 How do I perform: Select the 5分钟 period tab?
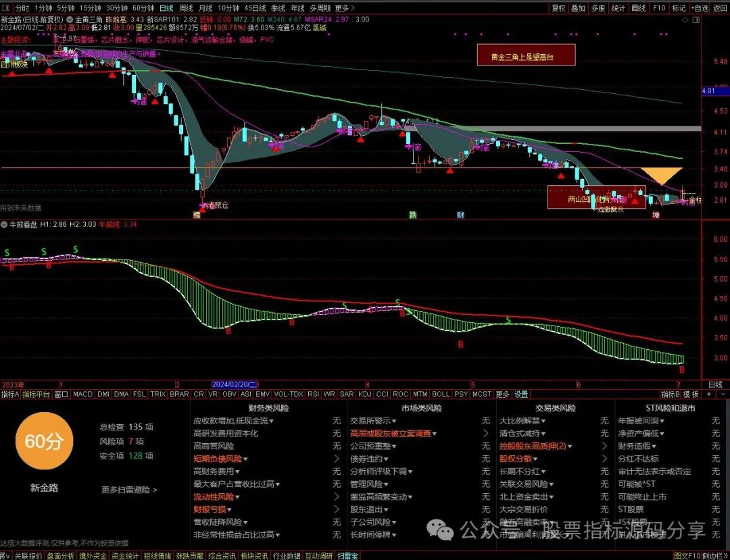tap(66, 8)
